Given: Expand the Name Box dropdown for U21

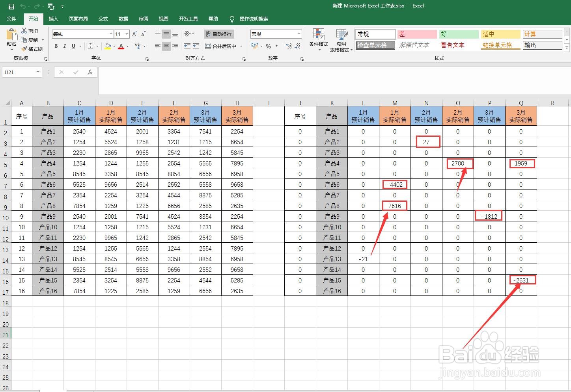Looking at the screenshot, I should tap(38, 72).
